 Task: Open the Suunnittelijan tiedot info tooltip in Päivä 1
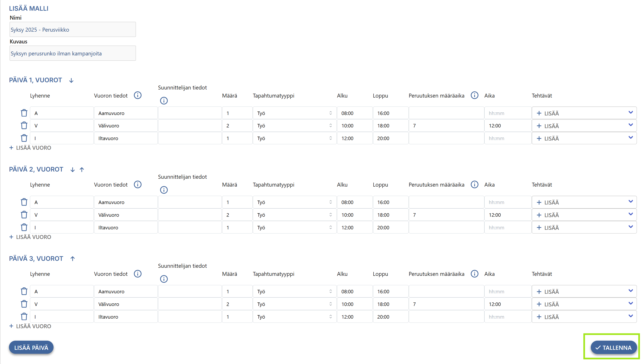pos(164,101)
